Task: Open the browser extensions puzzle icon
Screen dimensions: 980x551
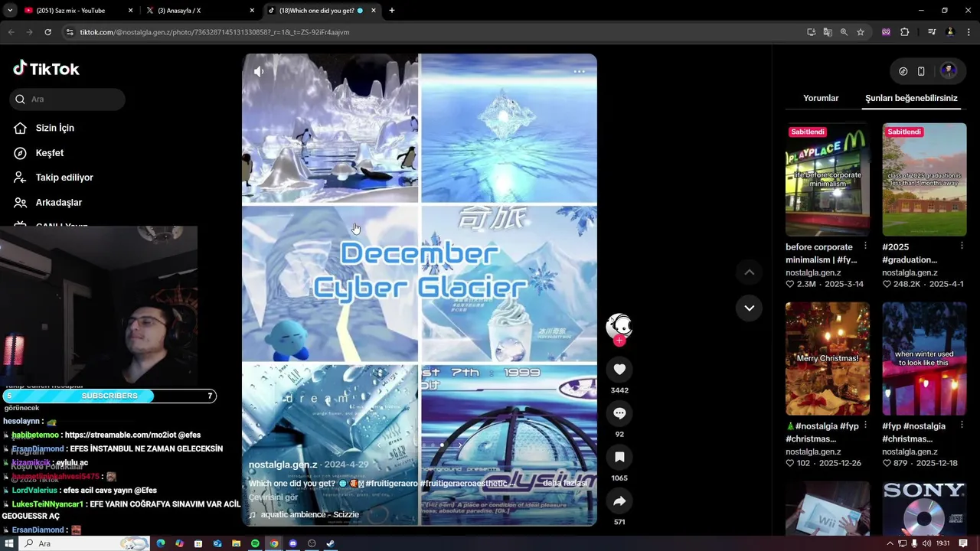Action: (x=905, y=32)
